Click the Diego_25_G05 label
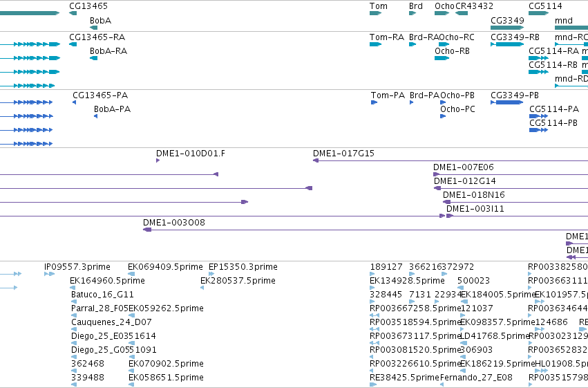 [x=99, y=351]
